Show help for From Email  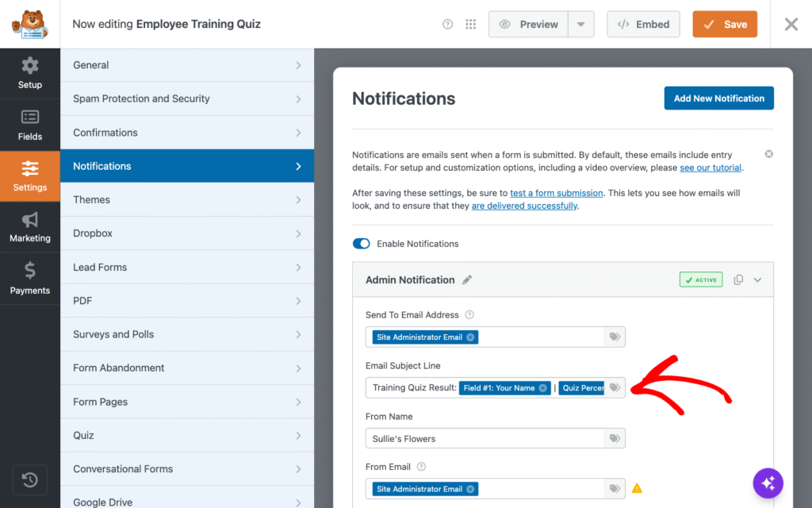(422, 467)
